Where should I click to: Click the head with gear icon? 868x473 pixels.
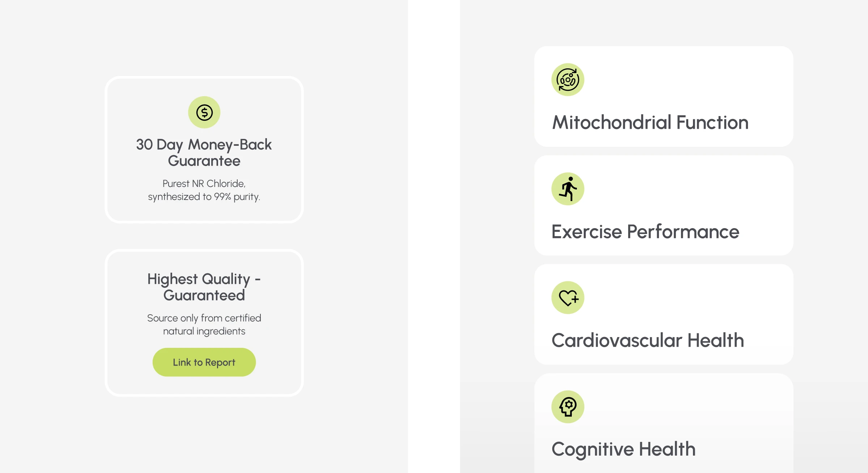point(567,406)
